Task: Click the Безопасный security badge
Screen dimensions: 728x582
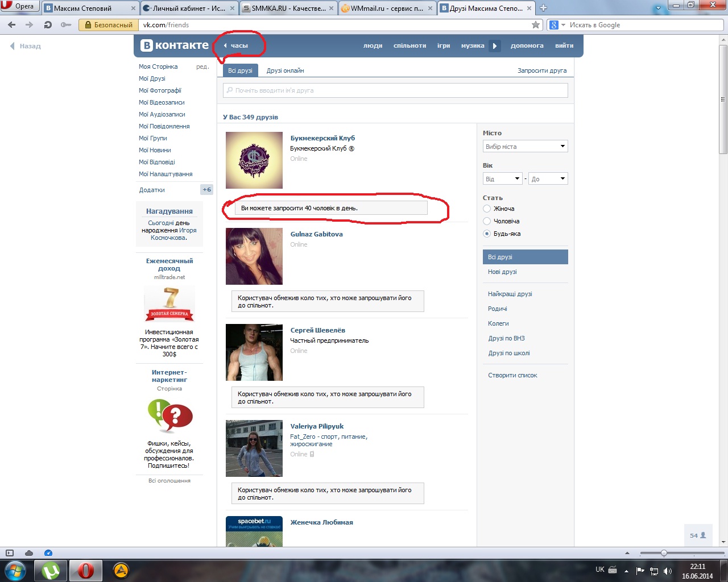Action: (109, 25)
